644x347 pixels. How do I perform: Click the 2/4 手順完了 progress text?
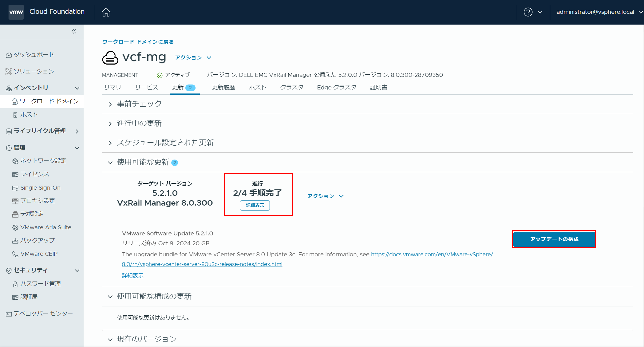coord(257,193)
